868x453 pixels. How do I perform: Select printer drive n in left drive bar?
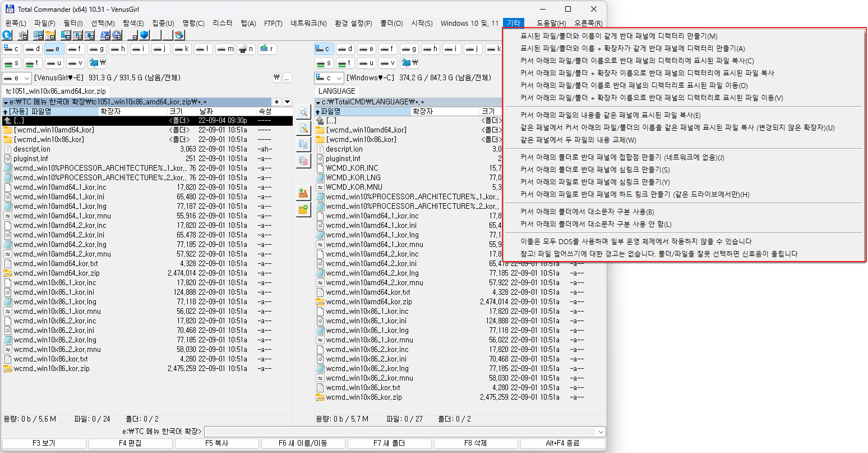point(246,49)
